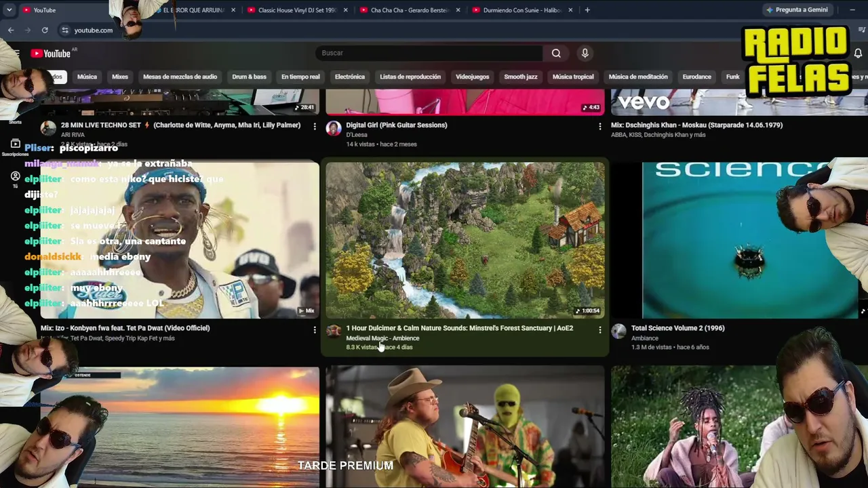Open 1 Hour Dulcimer & Calm Nature Sounds title
The width and height of the screenshot is (868, 488).
click(x=459, y=328)
